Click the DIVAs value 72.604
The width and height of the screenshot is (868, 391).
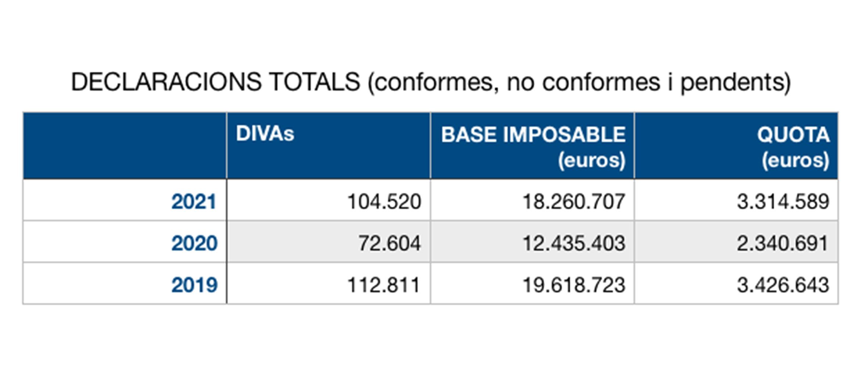click(389, 243)
